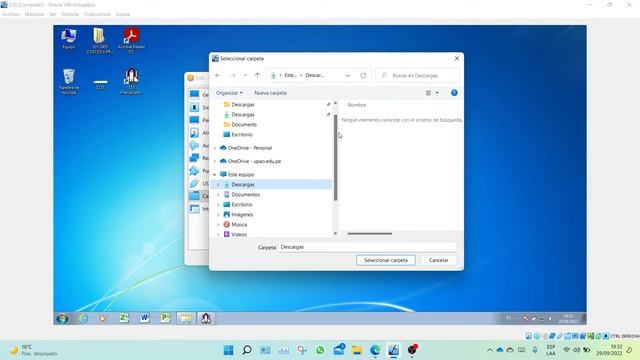Screen dimensions: 640x360
Task: Click the VirtualBox icon on the host taskbar
Action: 393,350
